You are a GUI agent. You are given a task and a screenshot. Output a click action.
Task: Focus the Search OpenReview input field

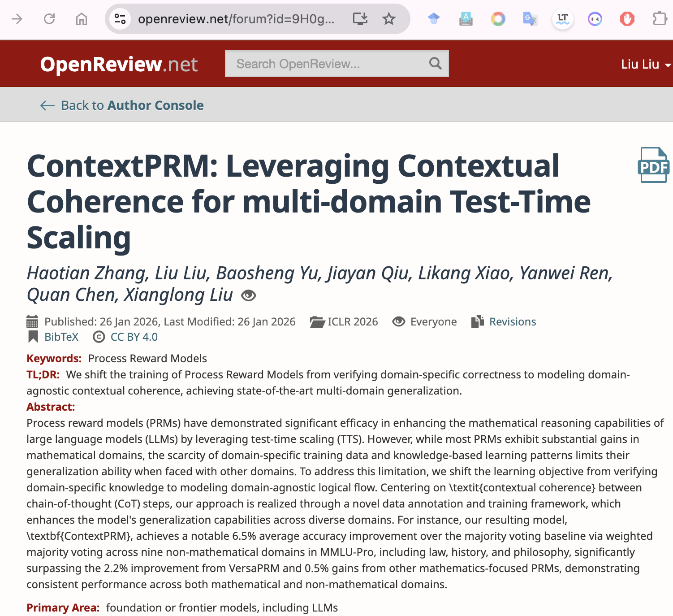[x=327, y=64]
